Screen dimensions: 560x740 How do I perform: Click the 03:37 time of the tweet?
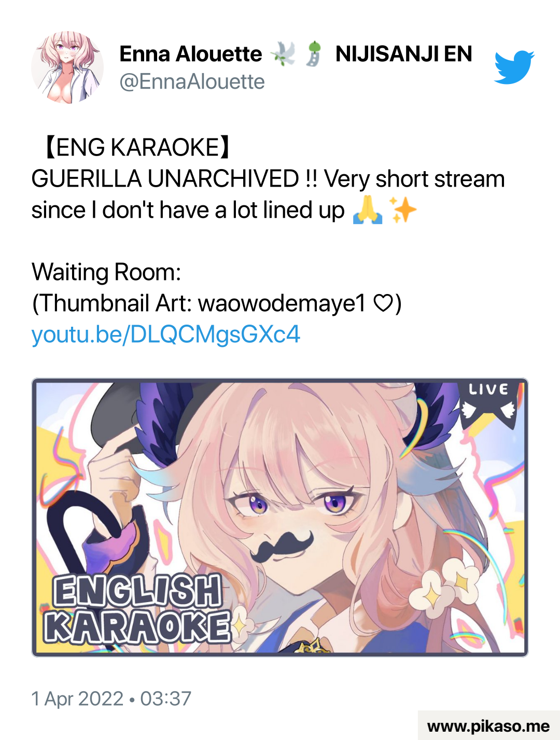[166, 699]
